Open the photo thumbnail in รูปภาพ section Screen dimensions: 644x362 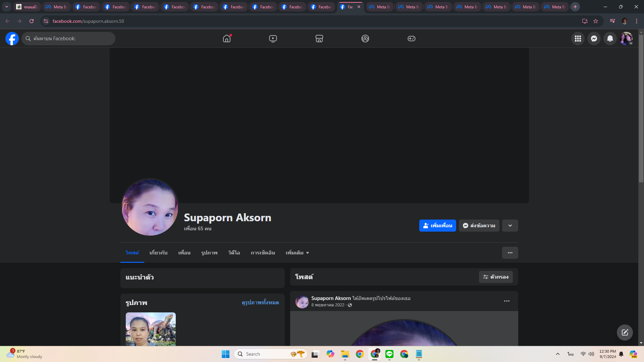pos(151,329)
